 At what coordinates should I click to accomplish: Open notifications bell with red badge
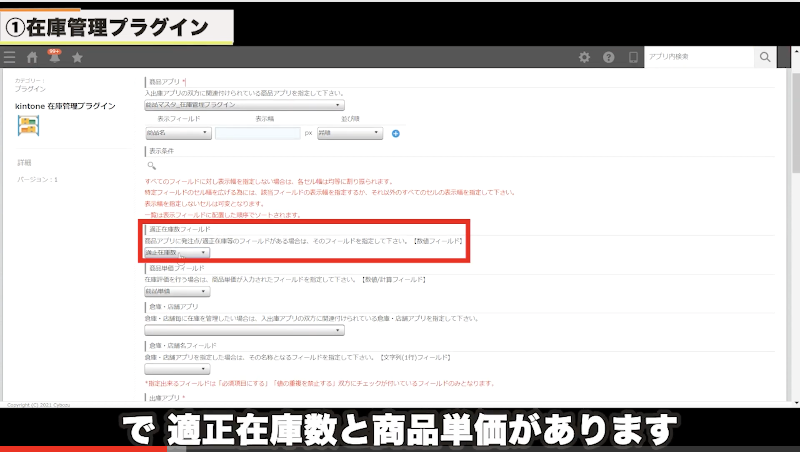click(x=54, y=58)
